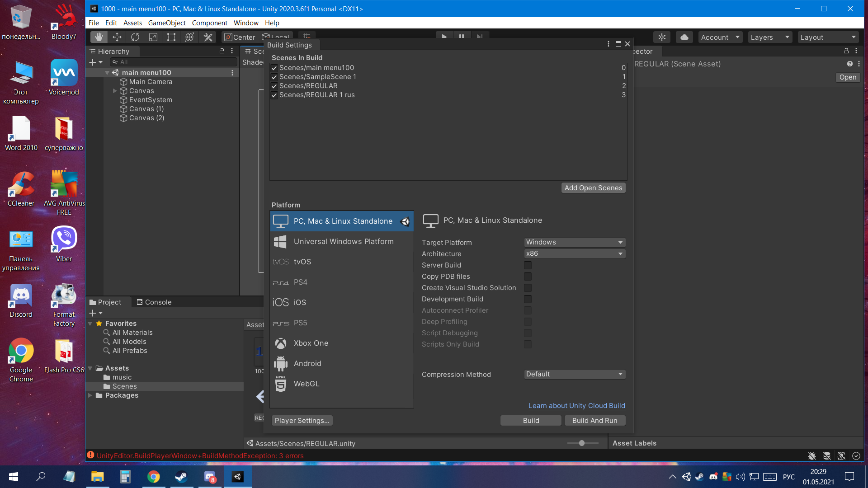The image size is (868, 488).
Task: Select the Scale tool
Action: coord(153,37)
